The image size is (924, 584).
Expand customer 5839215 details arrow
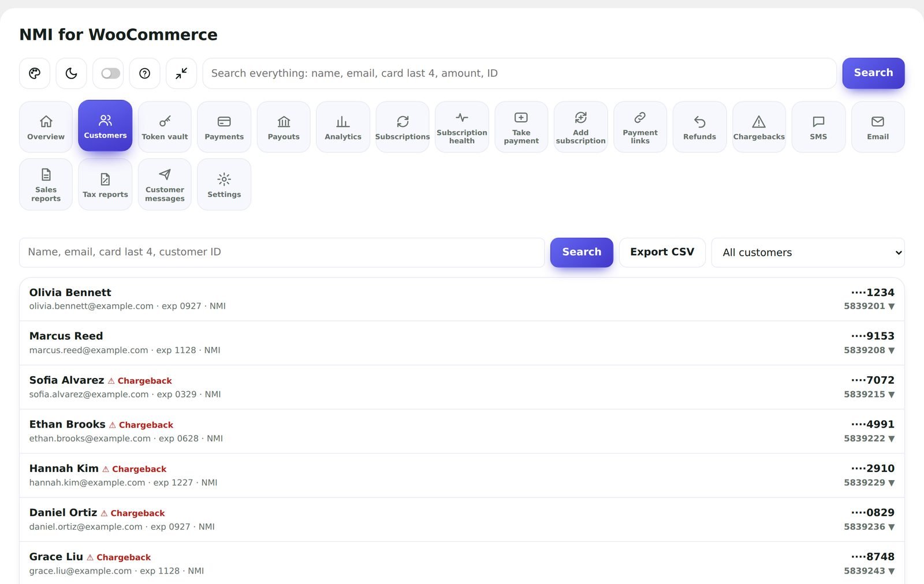[x=892, y=395]
